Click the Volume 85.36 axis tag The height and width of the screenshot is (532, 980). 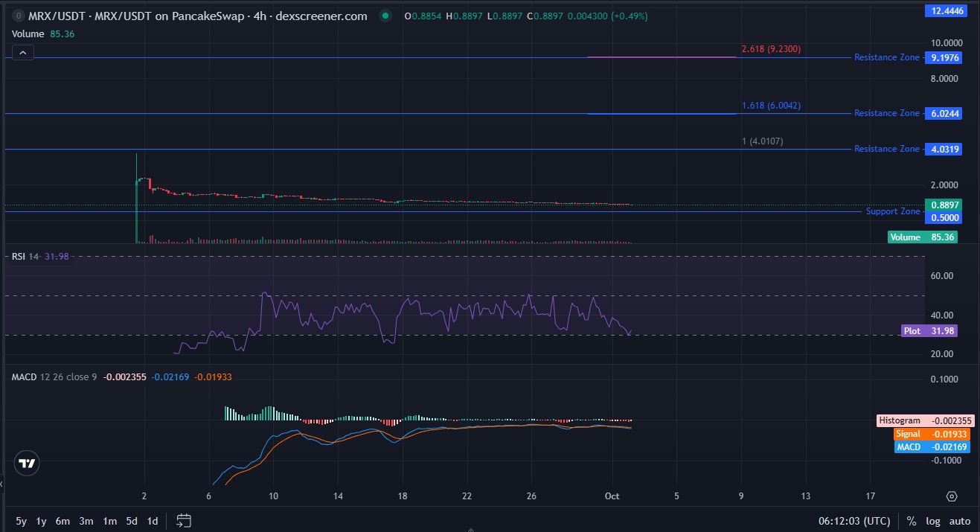923,237
